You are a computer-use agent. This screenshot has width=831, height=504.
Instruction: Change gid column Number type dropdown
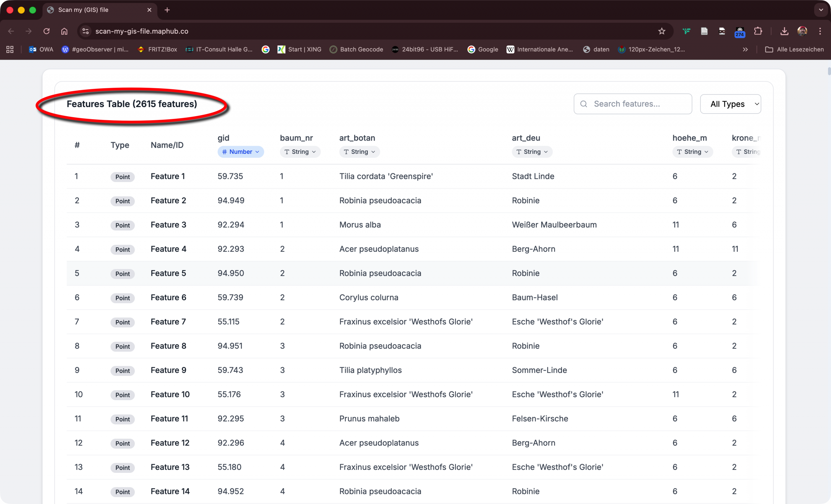[x=241, y=152]
